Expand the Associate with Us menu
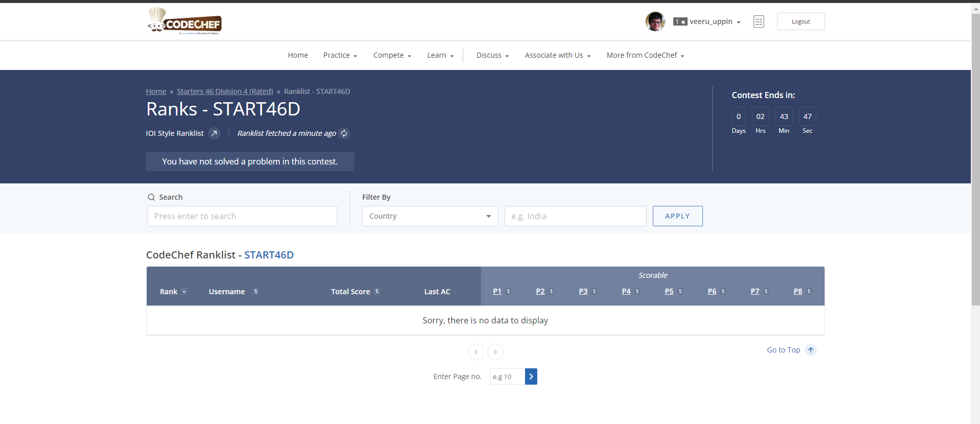Viewport: 980px width, 424px height. click(x=558, y=55)
